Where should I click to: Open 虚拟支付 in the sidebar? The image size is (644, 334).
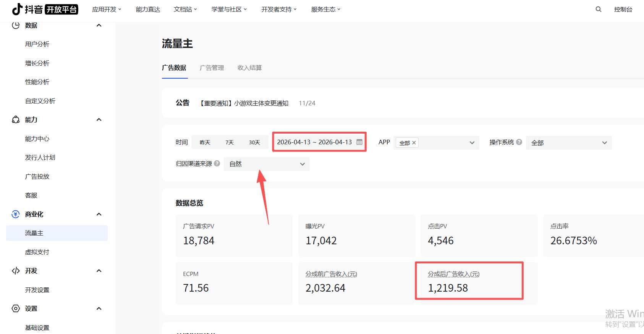tap(37, 252)
